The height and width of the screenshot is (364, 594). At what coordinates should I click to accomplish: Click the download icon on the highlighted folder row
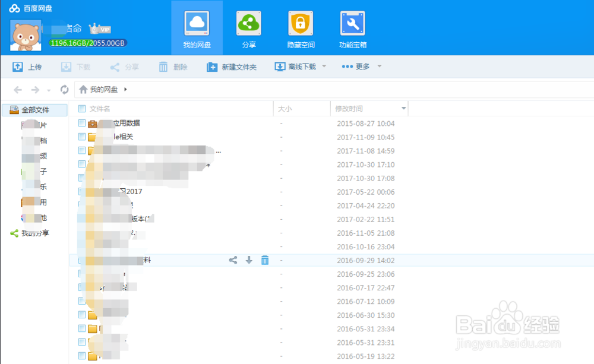pyautogui.click(x=249, y=260)
